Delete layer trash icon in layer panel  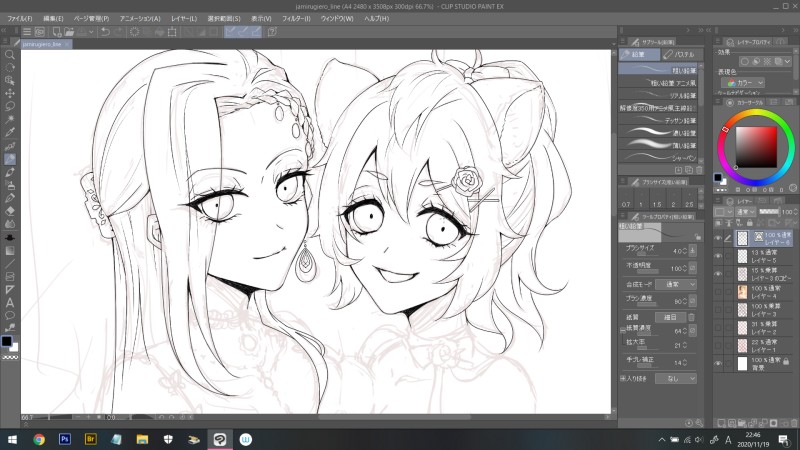click(793, 423)
